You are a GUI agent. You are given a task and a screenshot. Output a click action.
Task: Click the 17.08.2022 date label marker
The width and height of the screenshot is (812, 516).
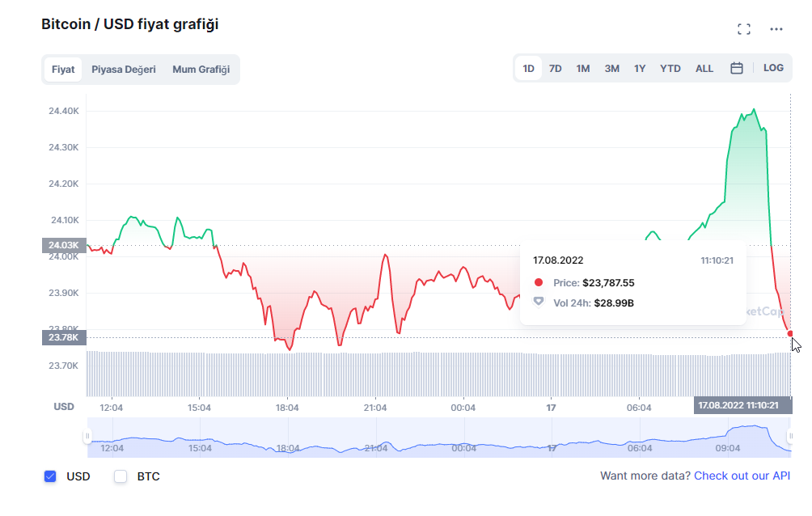pos(742,404)
